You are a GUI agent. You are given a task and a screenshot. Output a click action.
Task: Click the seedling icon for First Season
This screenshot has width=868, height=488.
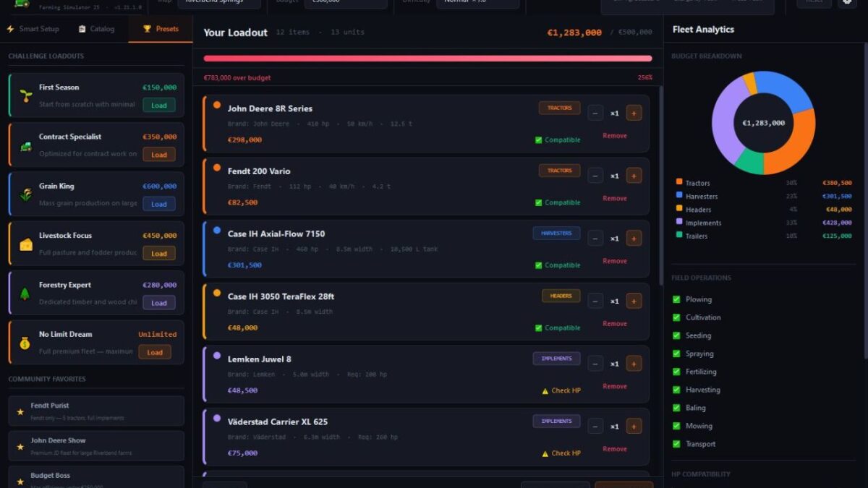point(25,95)
